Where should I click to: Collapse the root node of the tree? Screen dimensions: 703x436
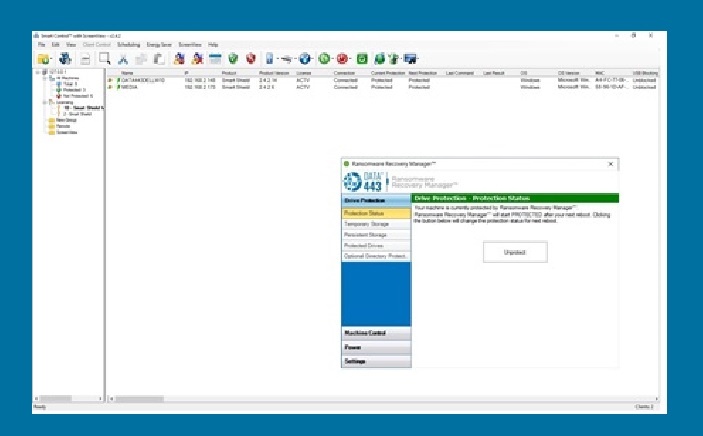38,72
